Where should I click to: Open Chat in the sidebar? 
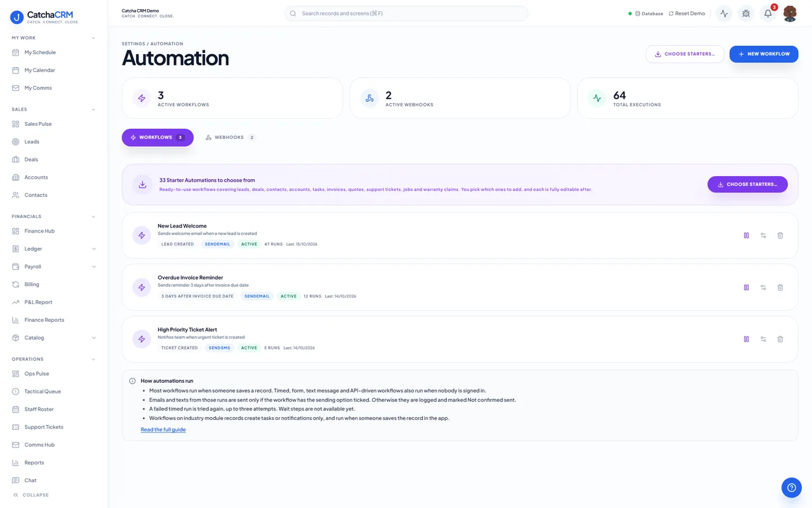pyautogui.click(x=54, y=480)
